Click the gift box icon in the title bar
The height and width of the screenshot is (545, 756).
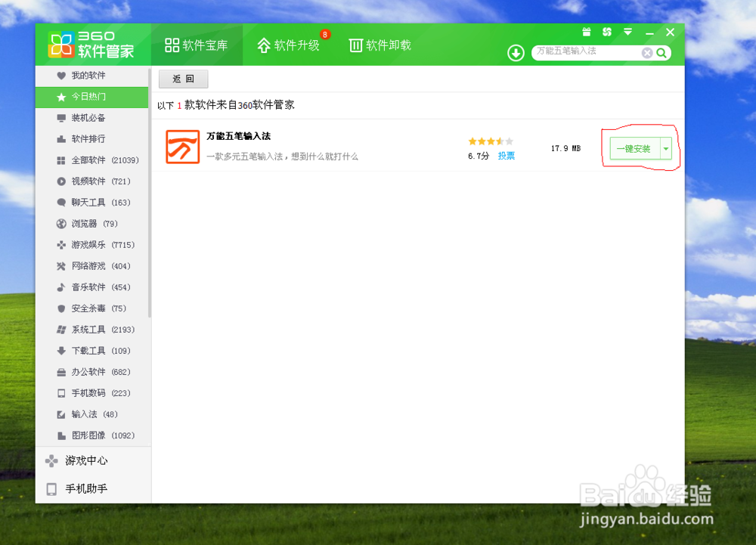point(587,33)
